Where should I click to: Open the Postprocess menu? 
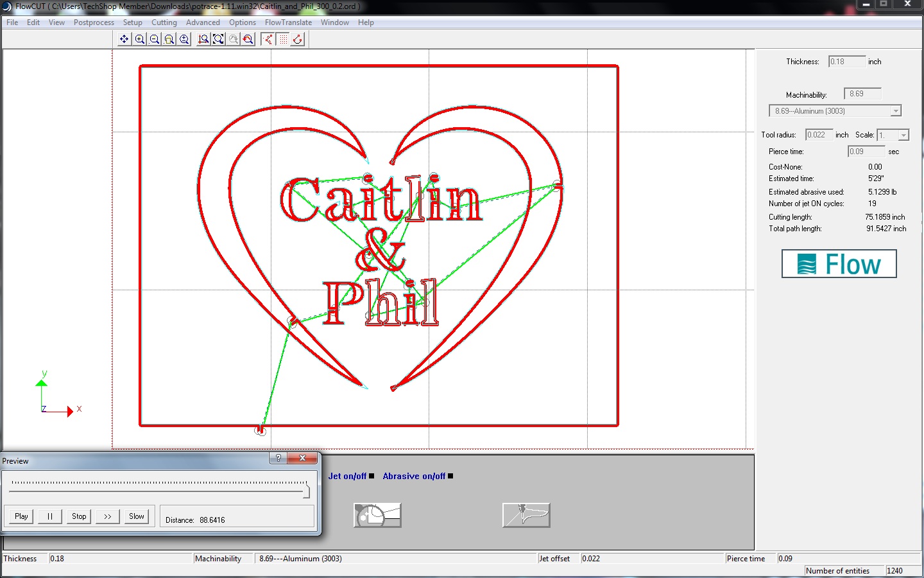pos(94,22)
